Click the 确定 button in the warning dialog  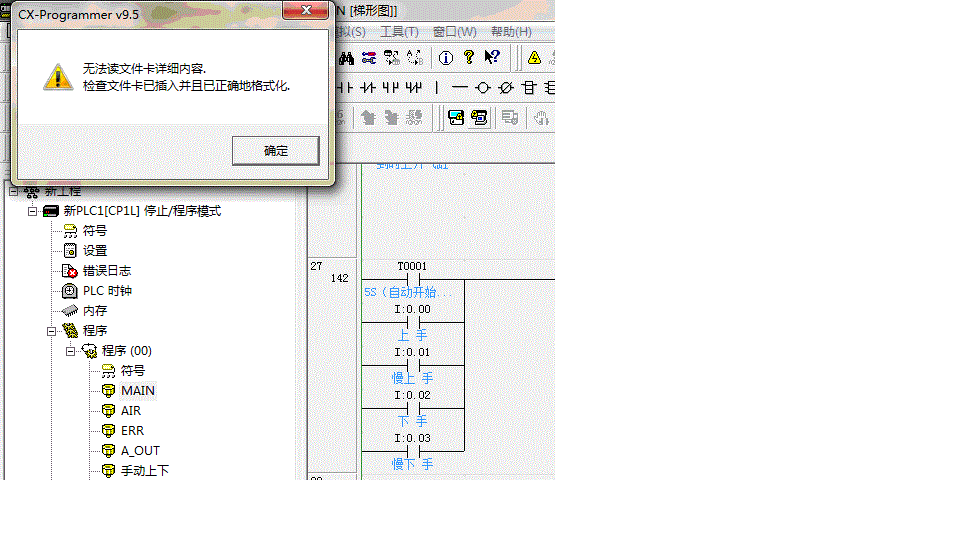click(x=275, y=151)
